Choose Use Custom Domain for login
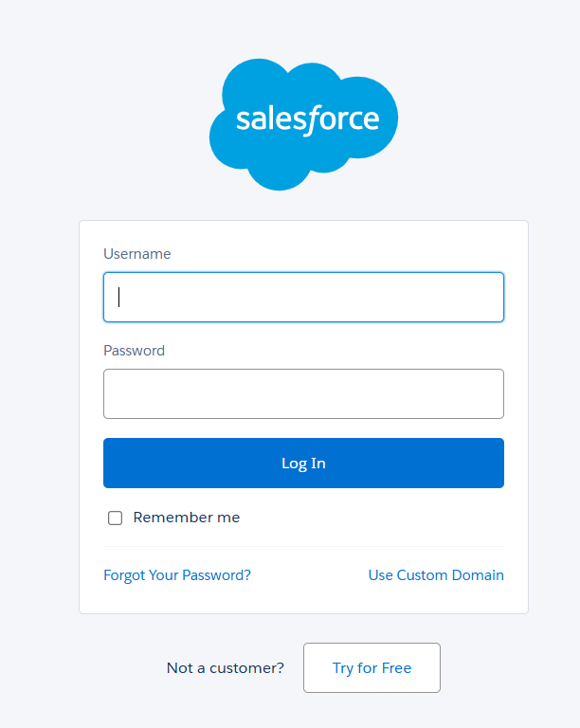The width and height of the screenshot is (580, 728). point(436,575)
